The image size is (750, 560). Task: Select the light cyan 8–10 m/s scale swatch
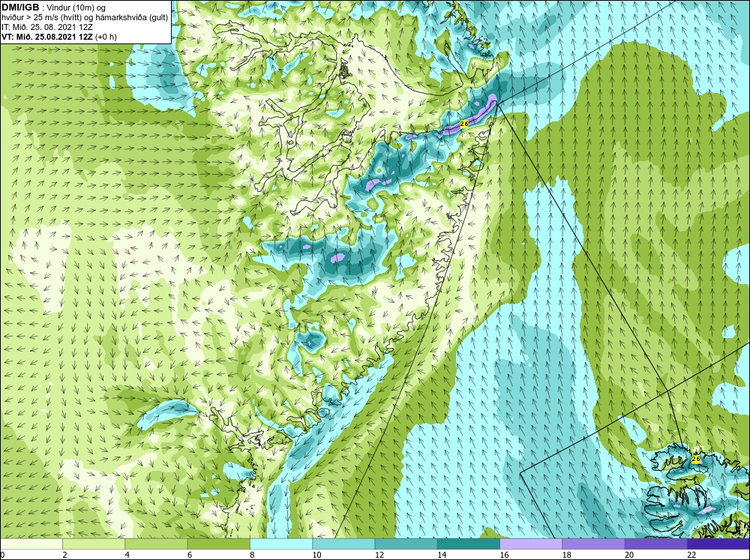coord(281,544)
